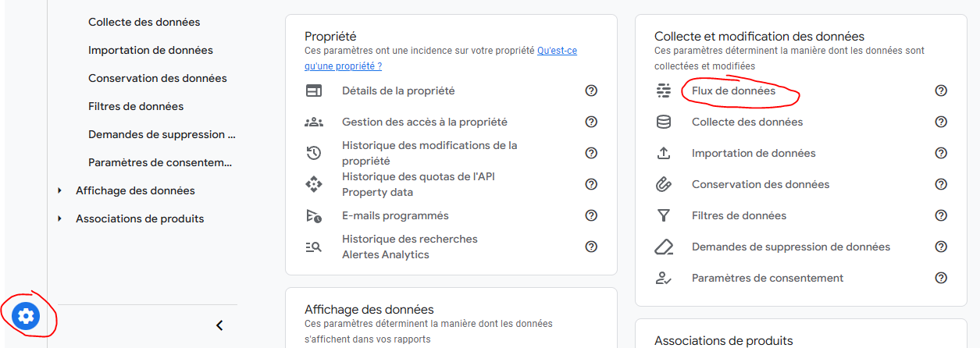Open help for Gestion des accès
The image size is (980, 348).
pyautogui.click(x=591, y=122)
